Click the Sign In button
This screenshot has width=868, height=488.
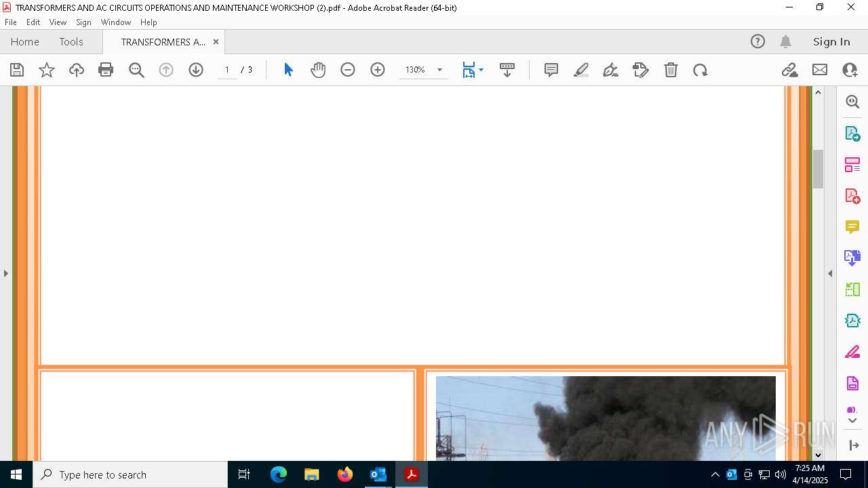pyautogui.click(x=831, y=41)
